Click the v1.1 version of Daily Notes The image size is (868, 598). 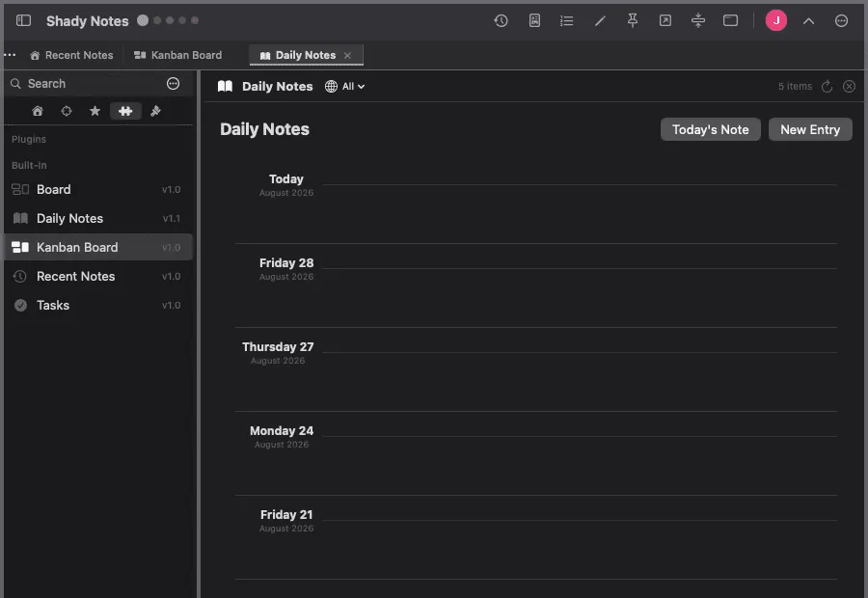coord(172,218)
